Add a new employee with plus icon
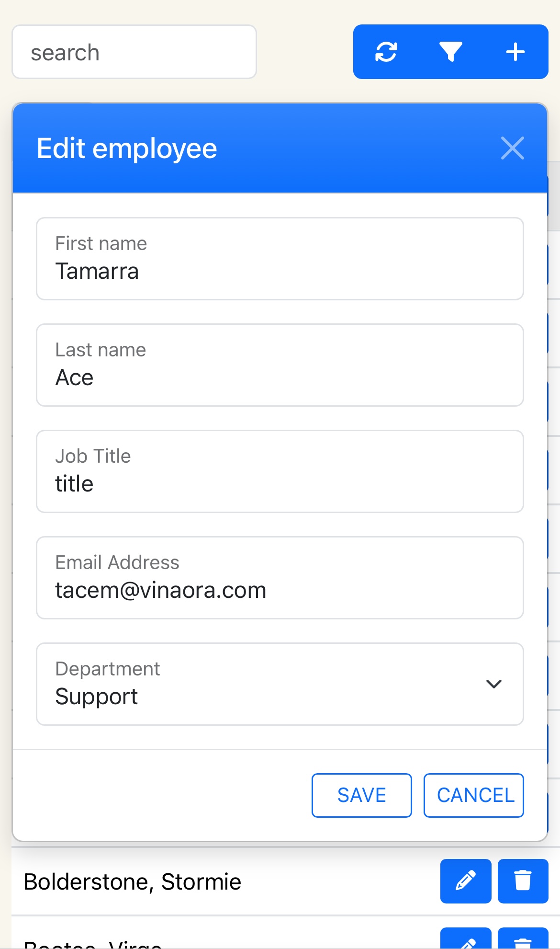560x949 pixels. (x=515, y=52)
